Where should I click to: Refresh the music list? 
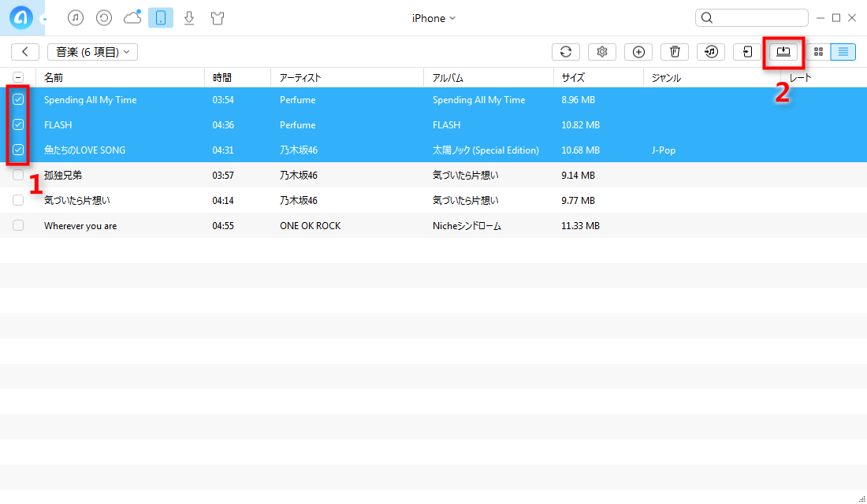566,51
